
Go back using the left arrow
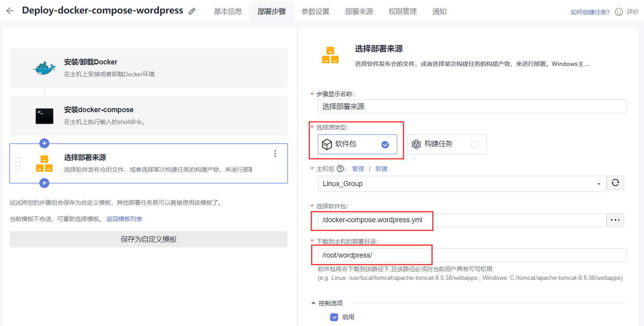[10, 11]
